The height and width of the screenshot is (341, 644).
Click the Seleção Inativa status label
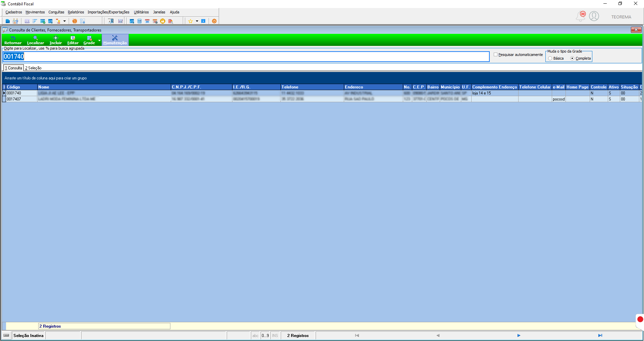click(x=29, y=336)
